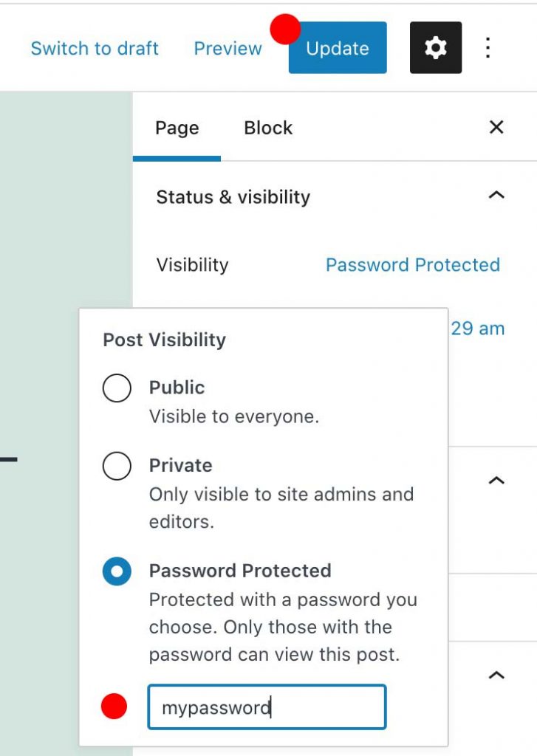Click the password input field
The height and width of the screenshot is (756, 537).
pos(267,707)
